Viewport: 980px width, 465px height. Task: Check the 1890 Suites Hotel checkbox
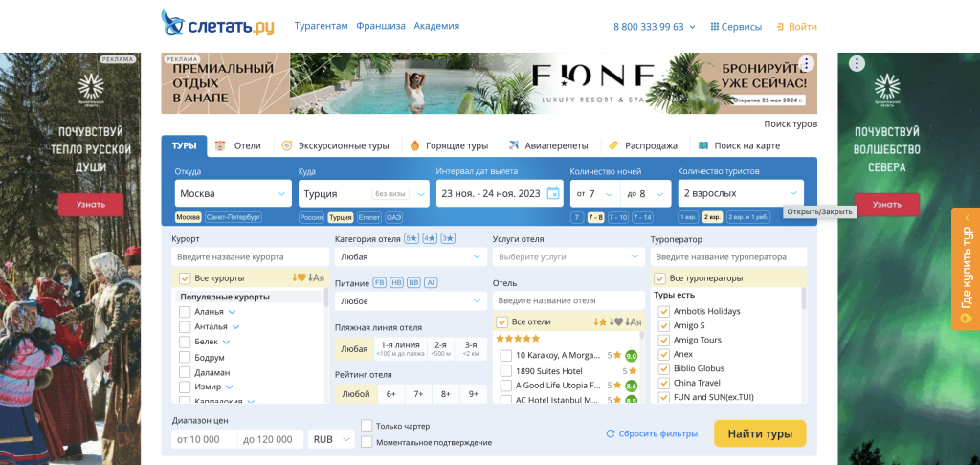click(506, 370)
